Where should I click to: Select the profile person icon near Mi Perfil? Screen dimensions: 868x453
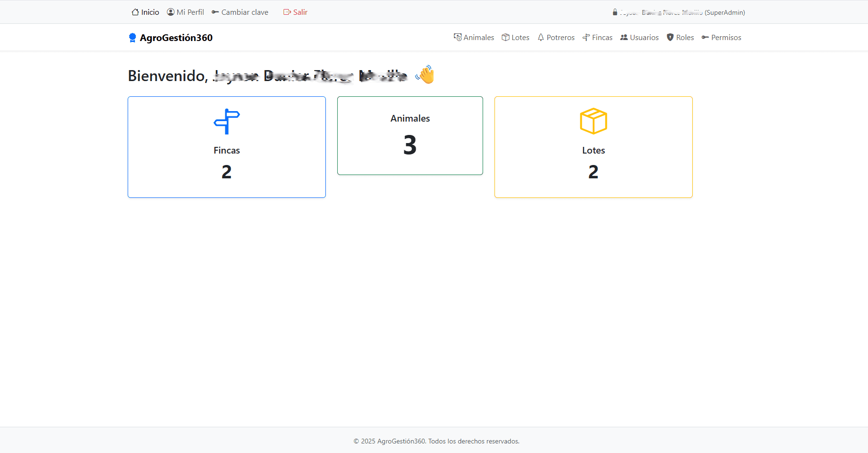(x=170, y=12)
